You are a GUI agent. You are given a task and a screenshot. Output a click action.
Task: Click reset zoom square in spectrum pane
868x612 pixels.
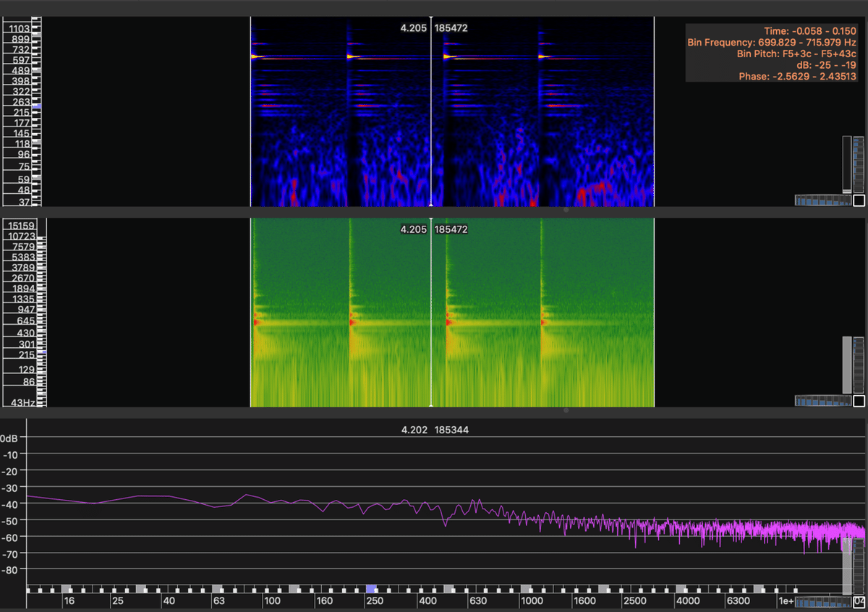coord(859,602)
